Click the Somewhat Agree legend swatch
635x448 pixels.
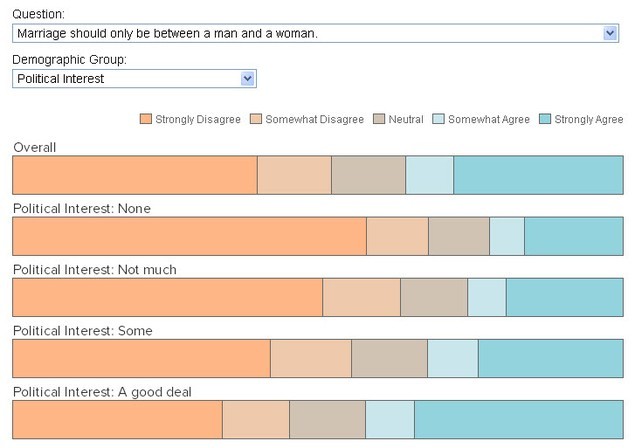439,119
